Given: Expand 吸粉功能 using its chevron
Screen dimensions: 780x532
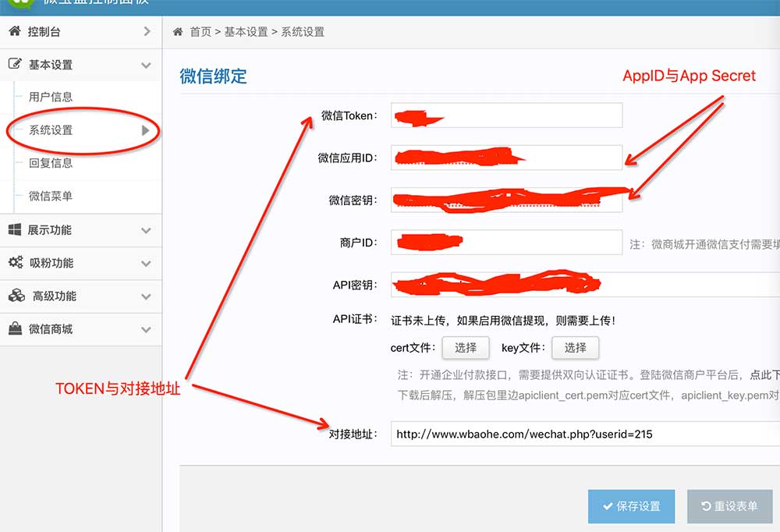Looking at the screenshot, I should [146, 263].
